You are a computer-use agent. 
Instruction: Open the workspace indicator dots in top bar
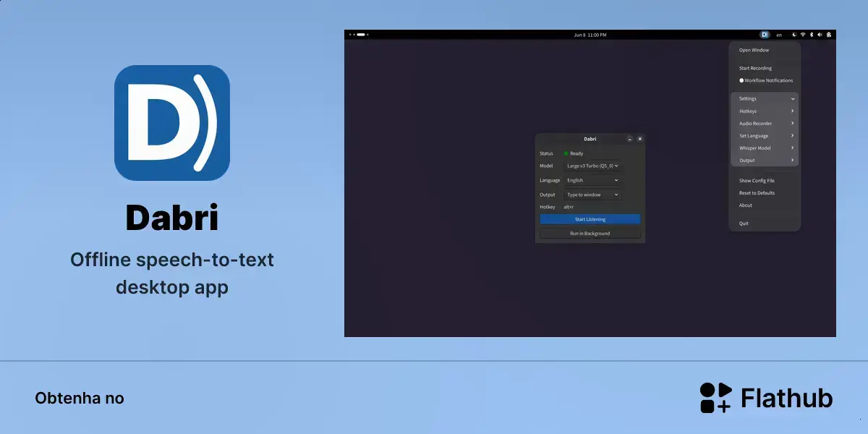click(x=359, y=35)
